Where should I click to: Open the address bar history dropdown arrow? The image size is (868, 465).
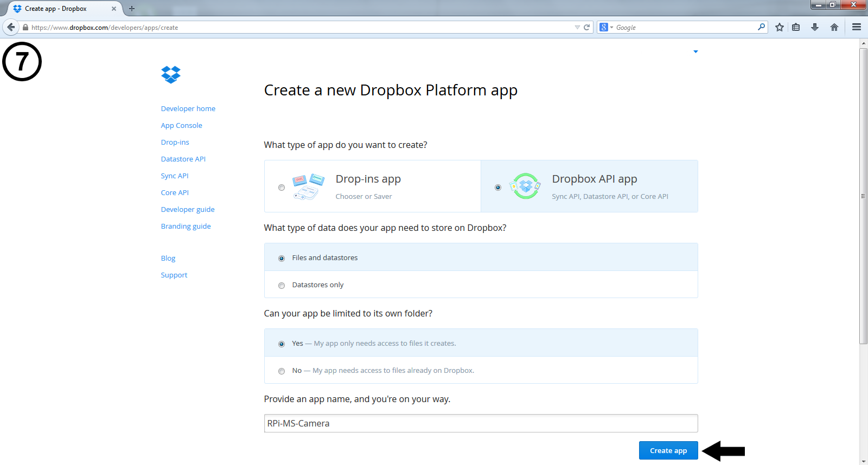tap(577, 28)
